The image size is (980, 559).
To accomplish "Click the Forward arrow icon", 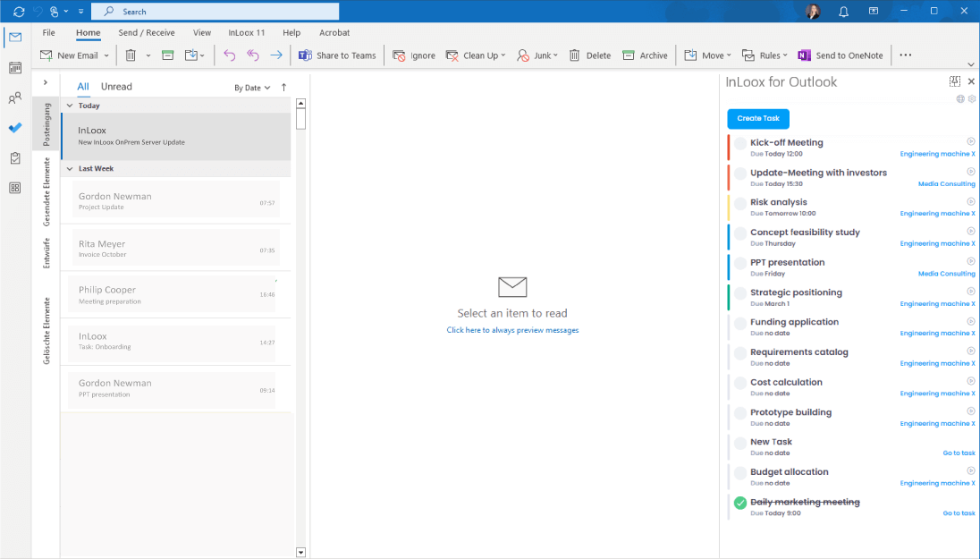I will click(x=275, y=55).
